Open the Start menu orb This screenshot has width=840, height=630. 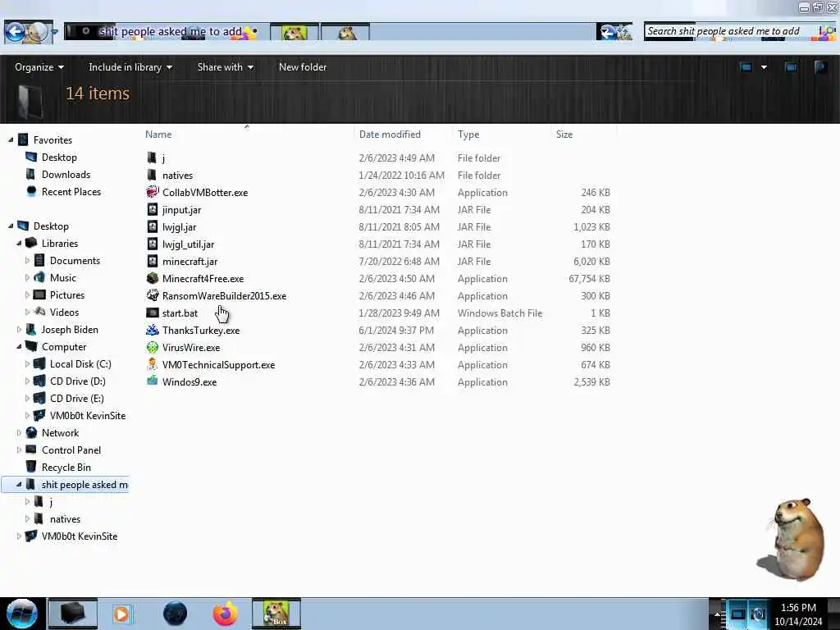coord(21,614)
